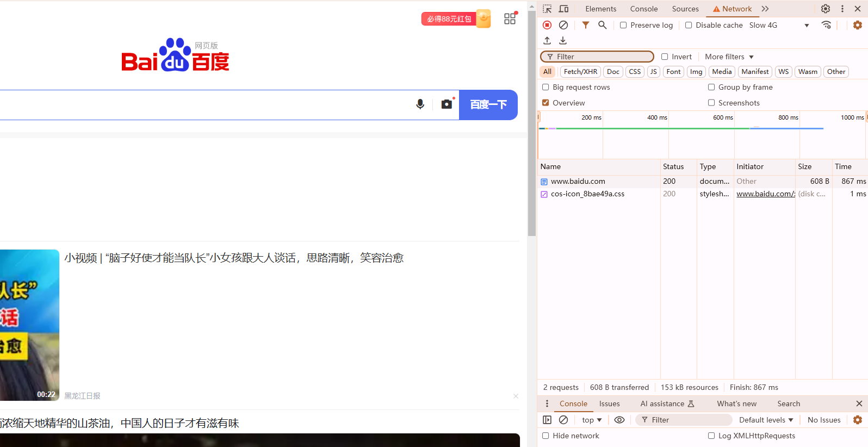Dismiss the video news card

516,396
